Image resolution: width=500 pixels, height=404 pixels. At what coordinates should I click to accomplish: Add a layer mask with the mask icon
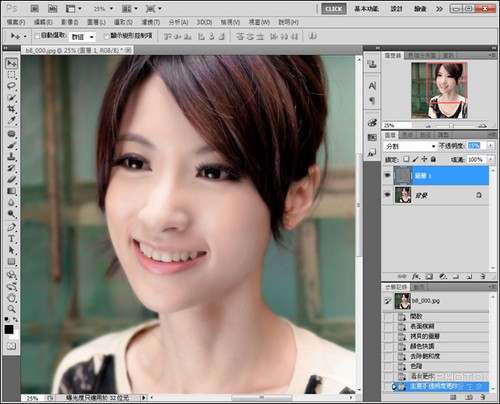click(429, 276)
